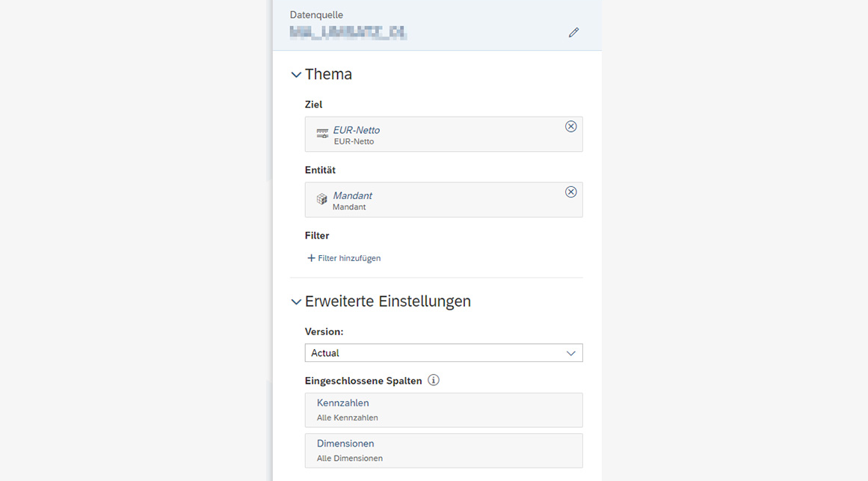Remove the EUR-Netto target with the X icon

570,126
